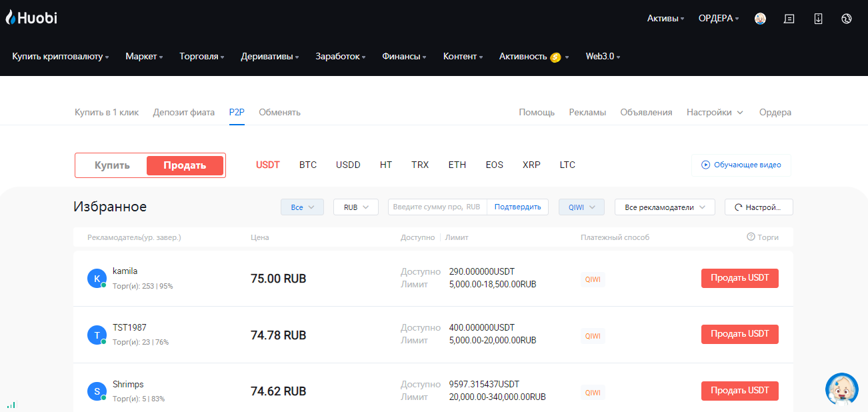Open advertiser TST1987's profile name
Image resolution: width=868 pixels, height=412 pixels.
pos(129,328)
